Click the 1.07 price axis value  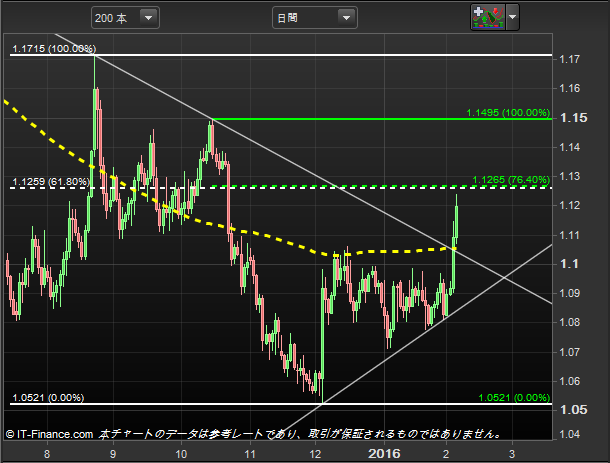click(x=569, y=352)
